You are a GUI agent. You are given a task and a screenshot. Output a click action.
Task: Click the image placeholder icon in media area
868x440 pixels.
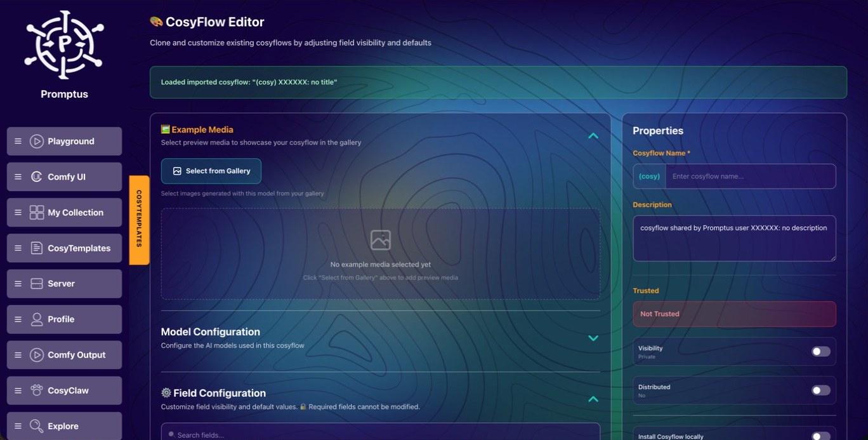click(x=381, y=240)
